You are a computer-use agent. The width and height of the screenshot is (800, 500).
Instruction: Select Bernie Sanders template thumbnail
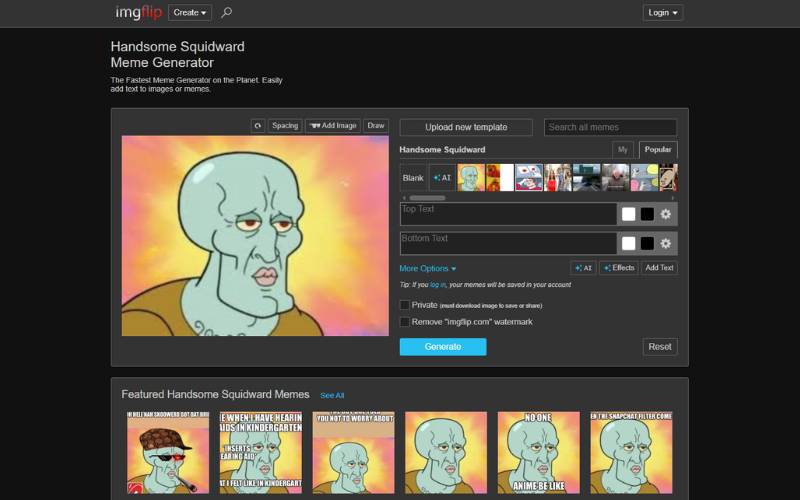pyautogui.click(x=615, y=178)
